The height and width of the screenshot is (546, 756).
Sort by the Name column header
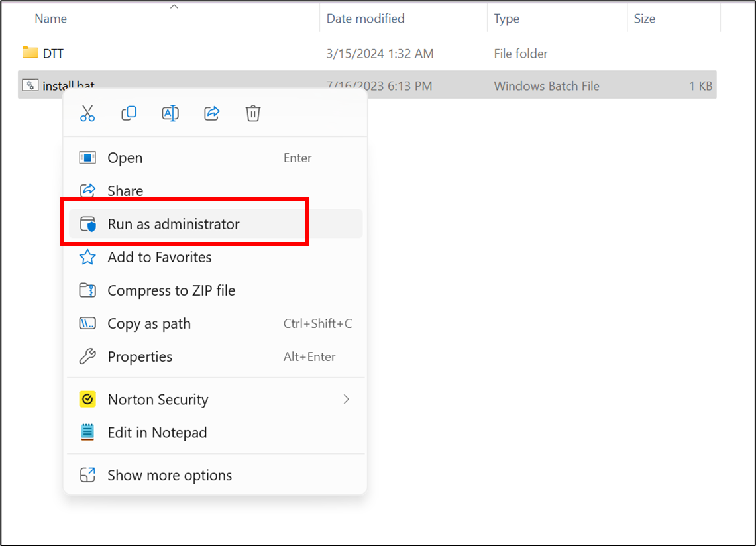click(51, 19)
